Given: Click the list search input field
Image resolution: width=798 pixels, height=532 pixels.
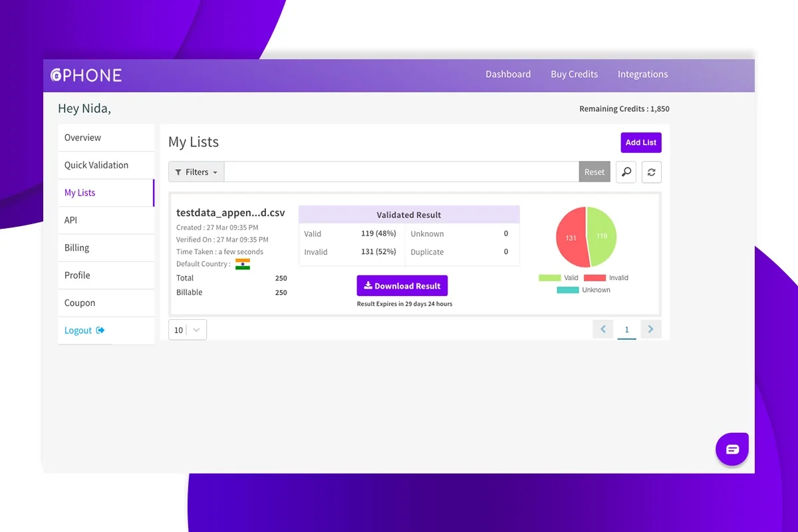Looking at the screenshot, I should point(402,172).
